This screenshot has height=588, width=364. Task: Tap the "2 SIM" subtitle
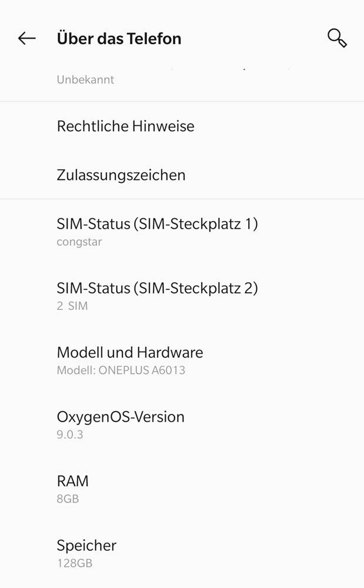tap(72, 306)
